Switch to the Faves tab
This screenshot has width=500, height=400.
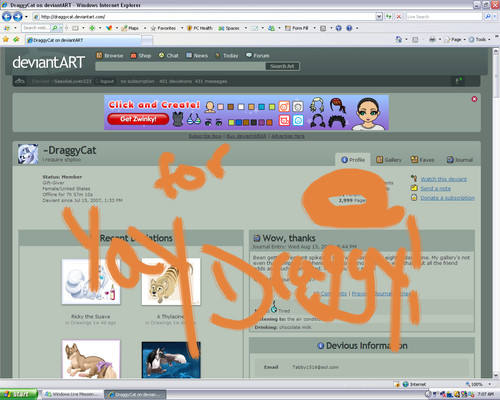tap(422, 160)
